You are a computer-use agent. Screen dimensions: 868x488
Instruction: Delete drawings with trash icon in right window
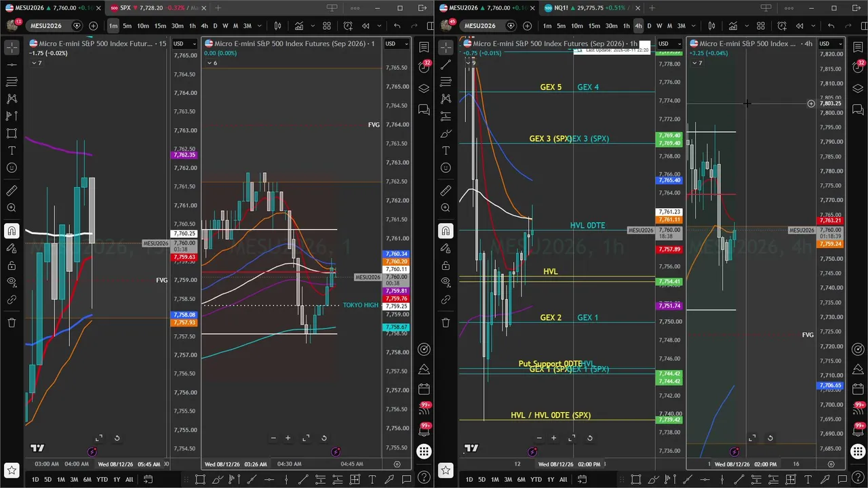point(446,322)
